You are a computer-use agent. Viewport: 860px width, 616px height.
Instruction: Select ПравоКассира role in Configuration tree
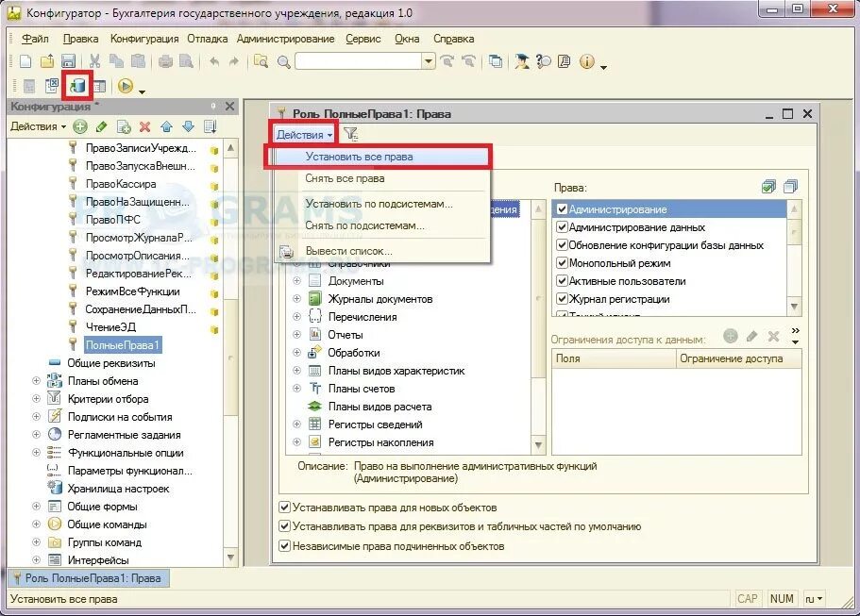point(121,184)
